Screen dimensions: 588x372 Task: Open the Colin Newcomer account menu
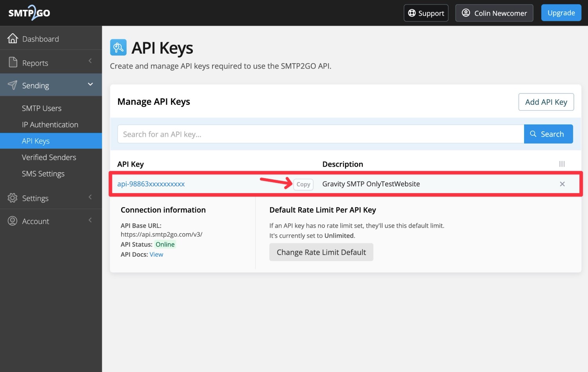pos(494,13)
